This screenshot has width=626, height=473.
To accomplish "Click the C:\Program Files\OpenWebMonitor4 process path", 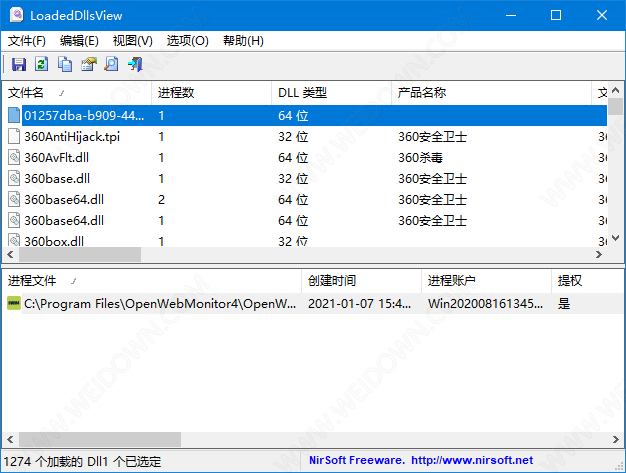I will [x=160, y=304].
